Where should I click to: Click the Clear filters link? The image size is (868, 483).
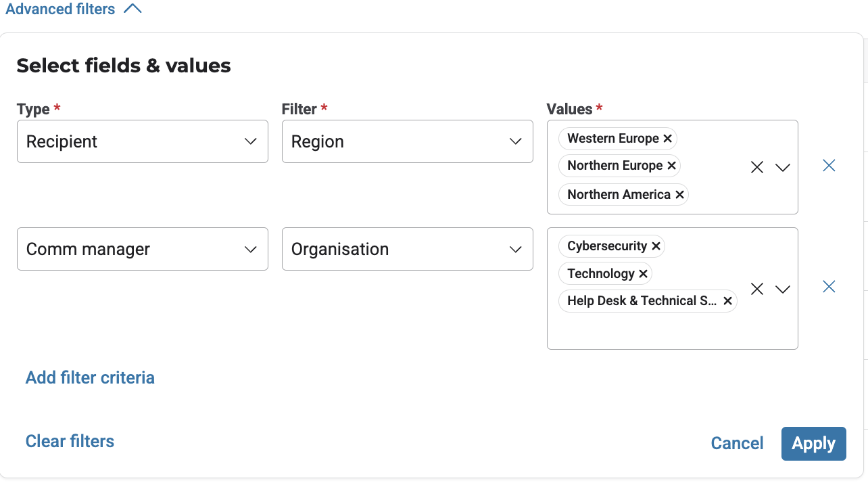[x=70, y=441]
